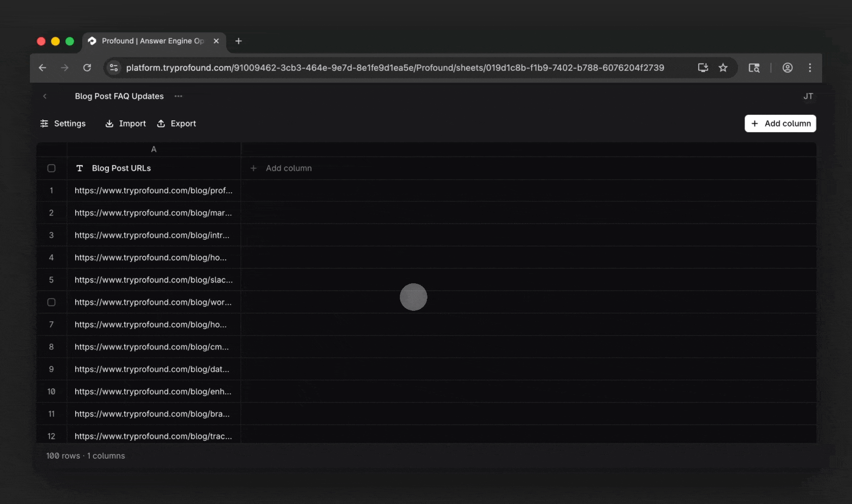Click row number 12
The width and height of the screenshot is (852, 504).
tap(51, 436)
